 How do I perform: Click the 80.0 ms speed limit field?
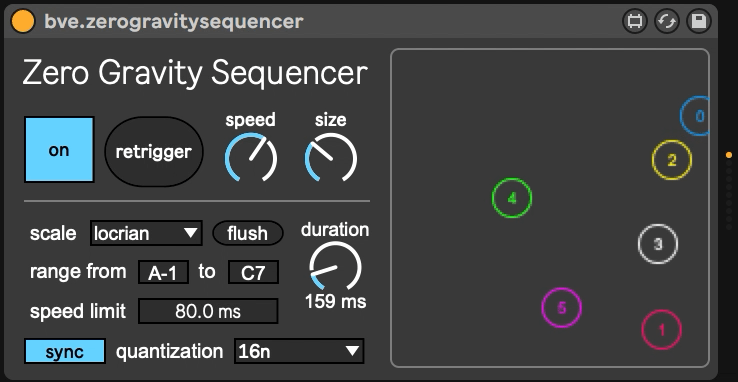[208, 311]
